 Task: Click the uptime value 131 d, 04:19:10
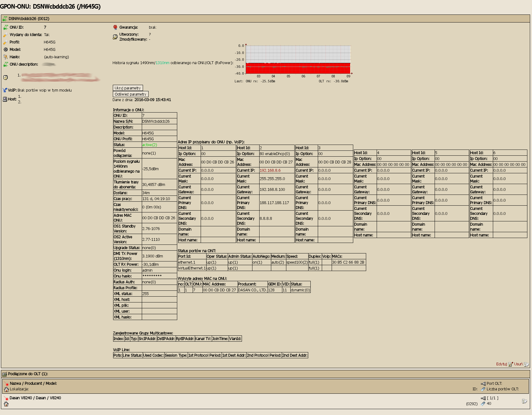(x=156, y=199)
